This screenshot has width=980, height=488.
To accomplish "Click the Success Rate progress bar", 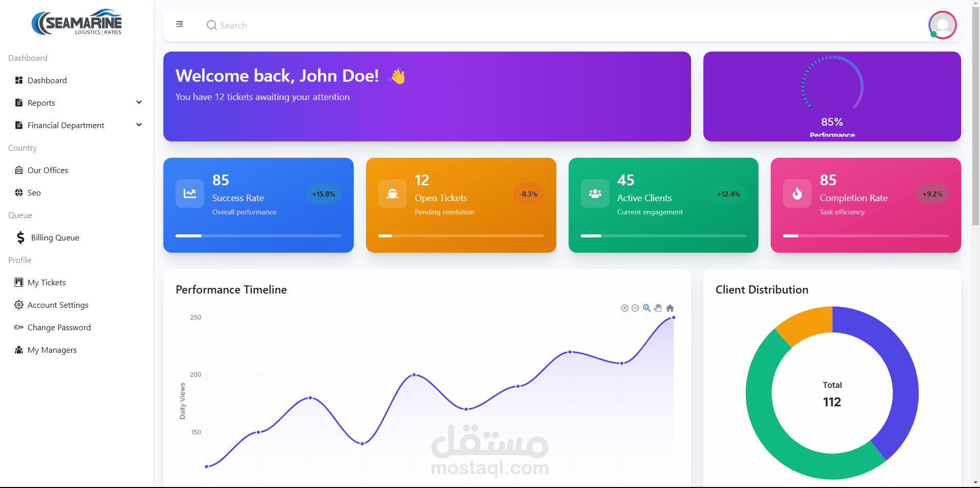I will pos(258,236).
